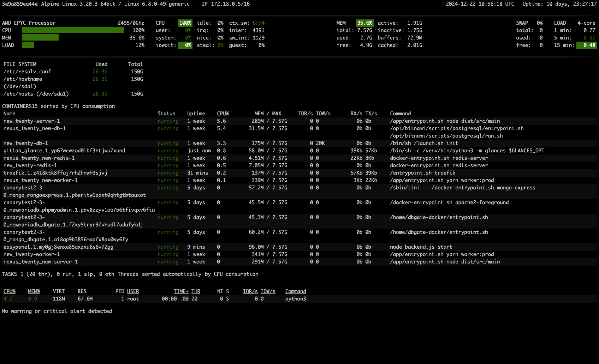Image resolution: width=599 pixels, height=364 pixels.
Task: Click the /etc/resolv.conf filesystem entry
Action: (27, 71)
